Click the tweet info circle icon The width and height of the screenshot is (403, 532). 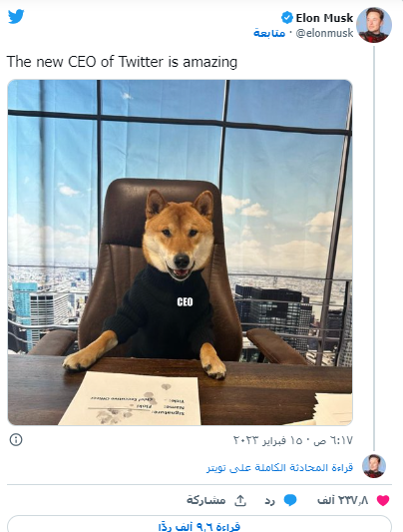(x=16, y=440)
